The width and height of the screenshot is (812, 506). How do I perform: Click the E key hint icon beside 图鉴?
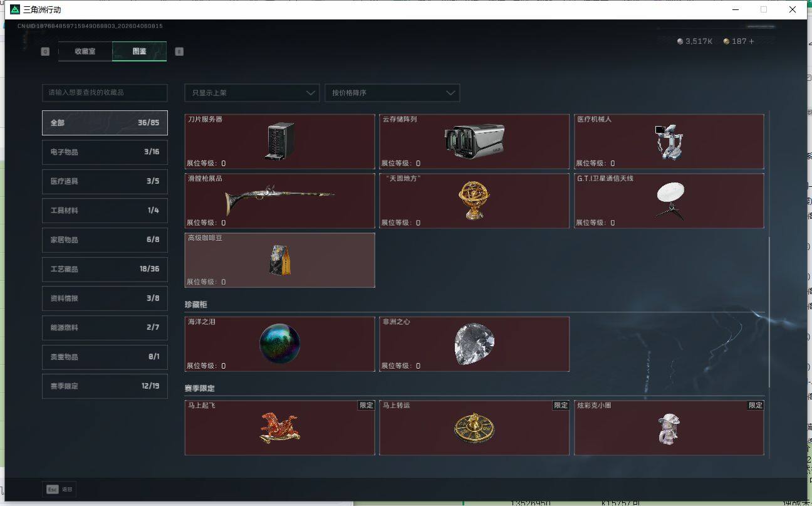coord(179,51)
